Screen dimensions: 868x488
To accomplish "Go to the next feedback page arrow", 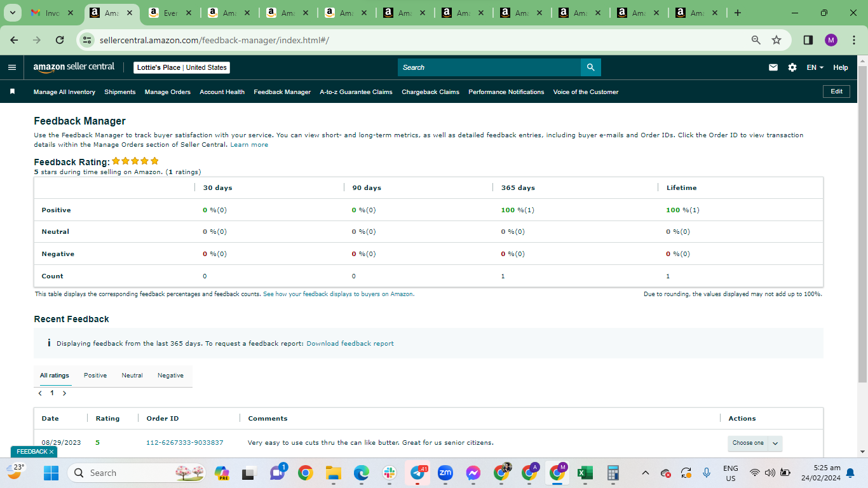I will click(64, 393).
